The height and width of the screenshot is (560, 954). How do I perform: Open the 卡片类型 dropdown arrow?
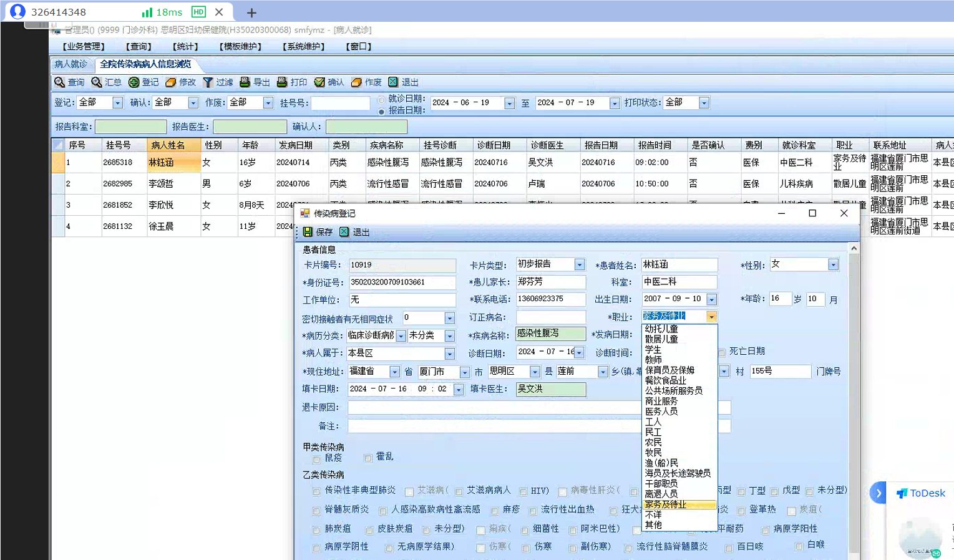[580, 265]
